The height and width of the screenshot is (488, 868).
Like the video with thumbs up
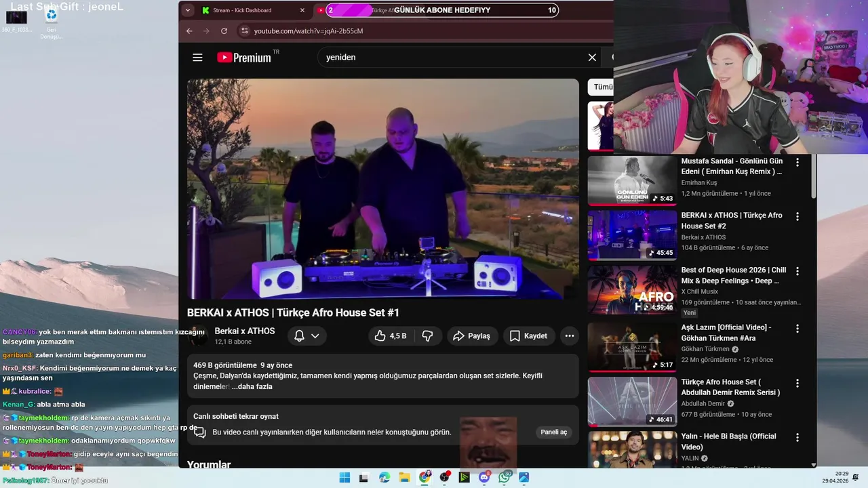click(x=390, y=335)
